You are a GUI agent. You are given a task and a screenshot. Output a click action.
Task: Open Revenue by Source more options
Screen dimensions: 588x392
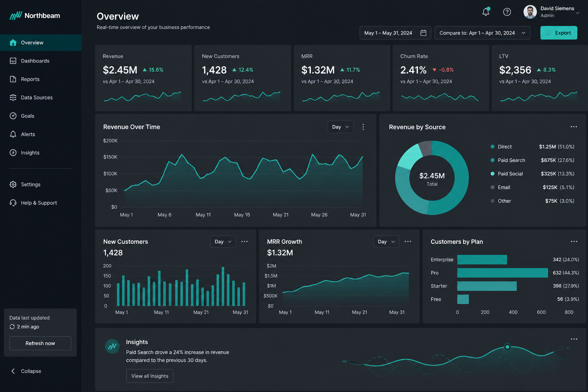(x=573, y=127)
